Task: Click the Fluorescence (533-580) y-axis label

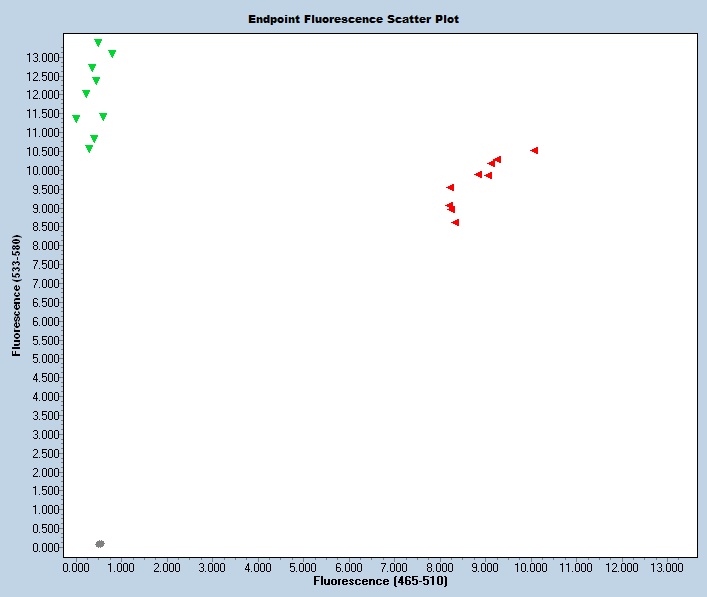Action: (x=17, y=295)
